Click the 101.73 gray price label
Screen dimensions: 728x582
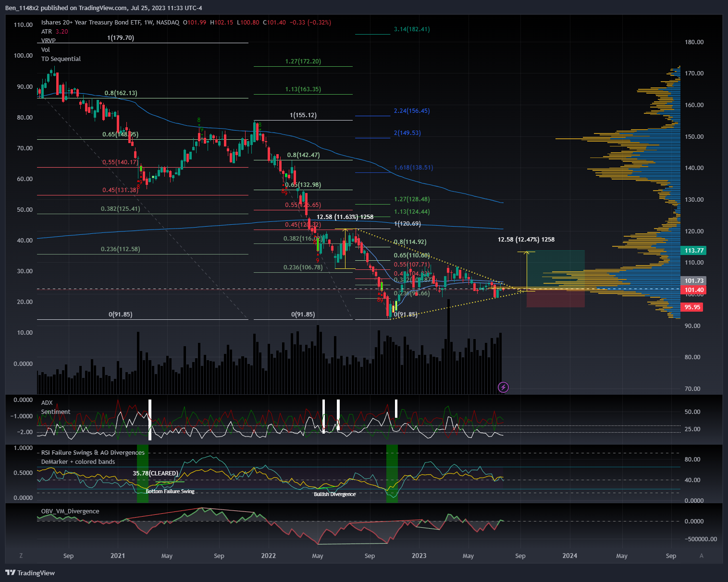coord(694,281)
